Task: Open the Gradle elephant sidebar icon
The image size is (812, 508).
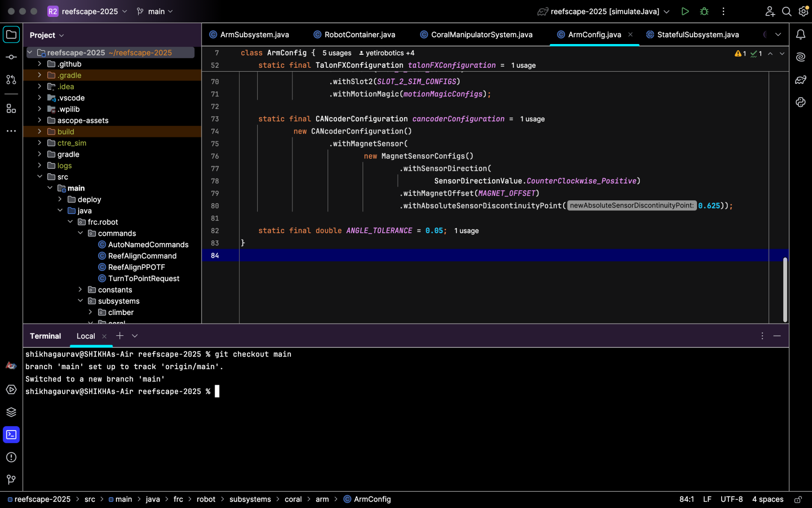Action: [x=801, y=80]
